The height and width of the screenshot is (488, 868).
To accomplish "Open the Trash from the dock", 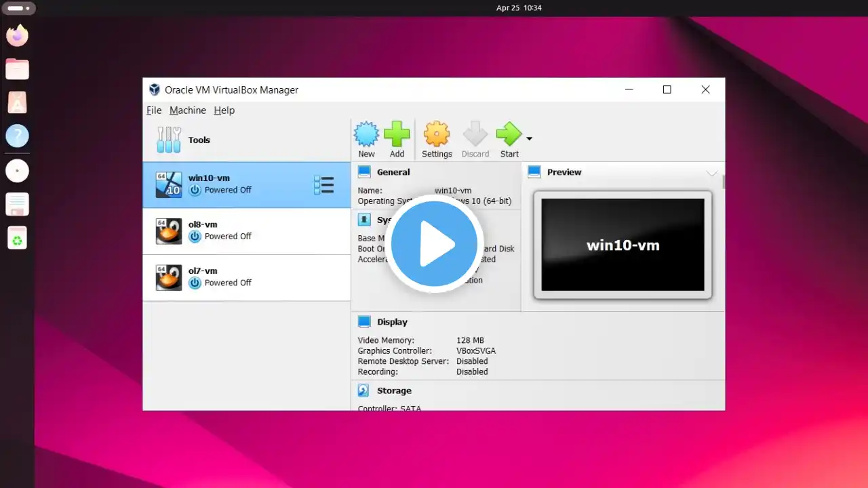I will (x=17, y=238).
